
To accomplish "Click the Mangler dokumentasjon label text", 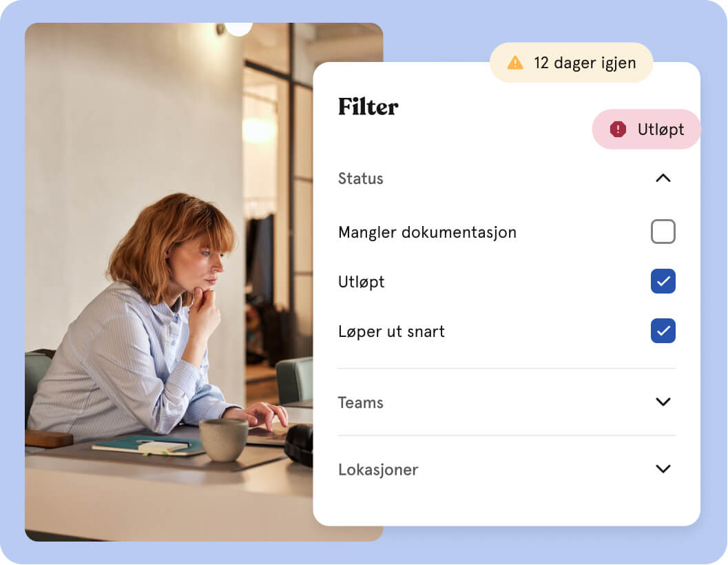I will (x=427, y=232).
